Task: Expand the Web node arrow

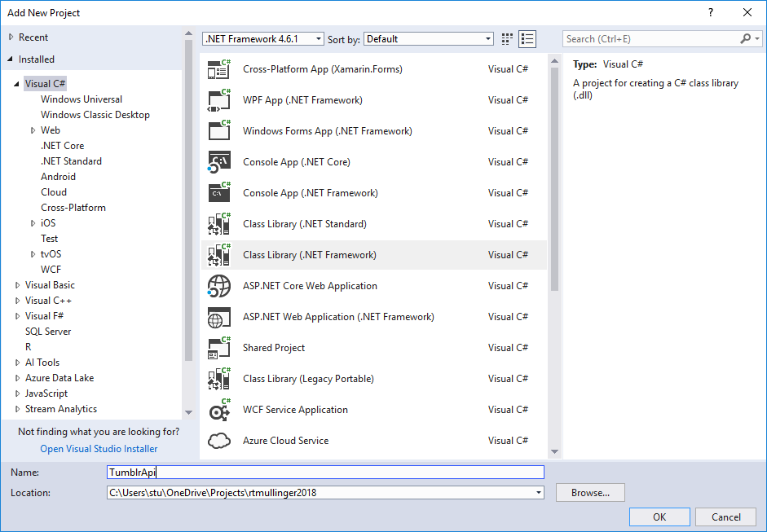Action: tap(33, 130)
